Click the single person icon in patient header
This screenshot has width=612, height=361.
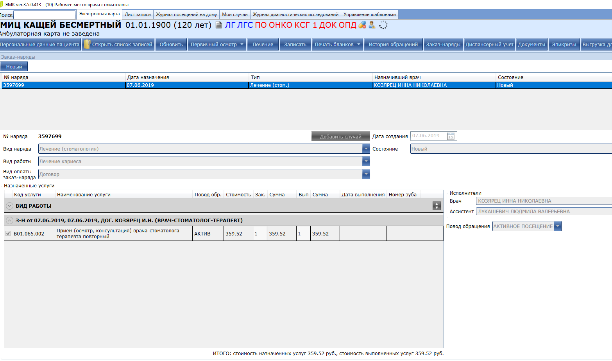372,25
